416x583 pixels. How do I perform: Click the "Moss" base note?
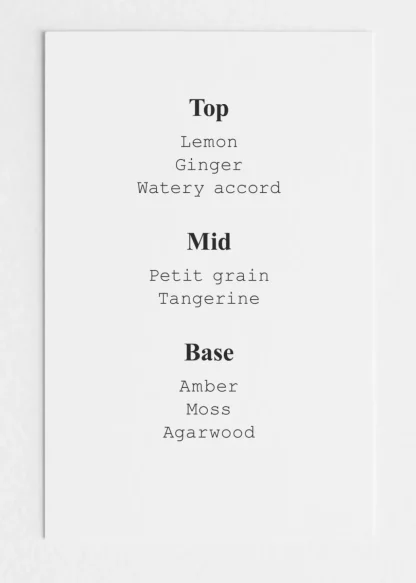coord(209,410)
